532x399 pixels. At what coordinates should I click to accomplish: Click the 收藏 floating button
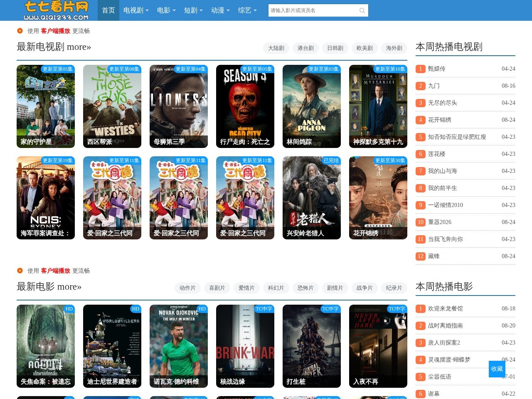tap(497, 369)
